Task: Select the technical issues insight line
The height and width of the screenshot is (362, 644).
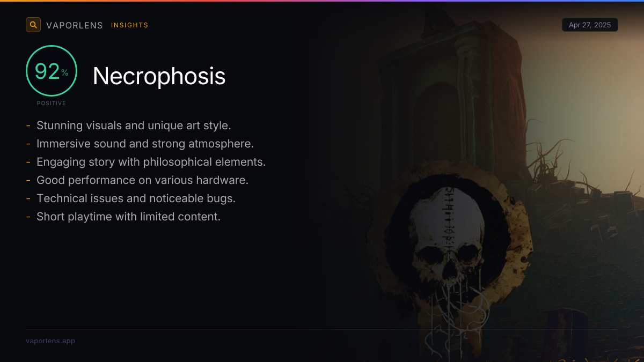Action: [x=131, y=198]
